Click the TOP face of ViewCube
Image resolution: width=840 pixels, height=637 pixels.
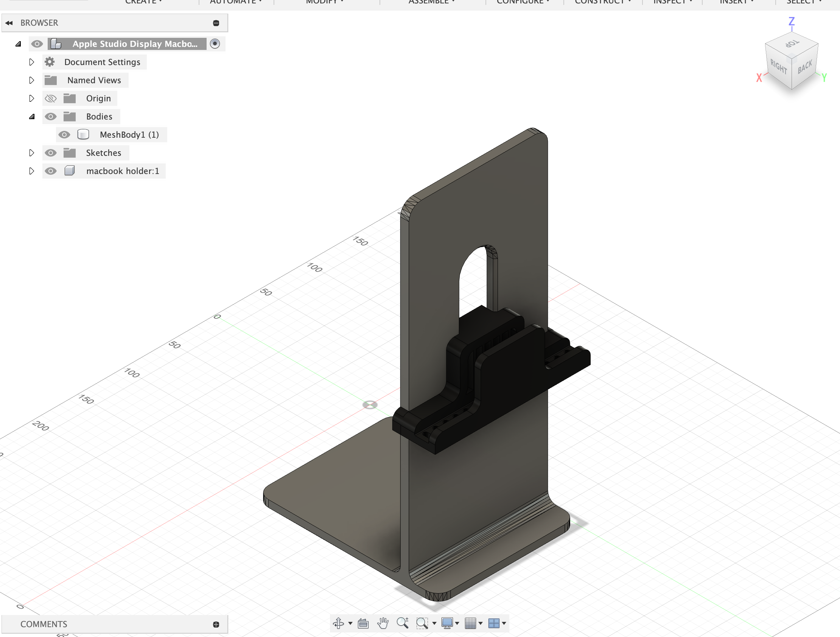(792, 44)
